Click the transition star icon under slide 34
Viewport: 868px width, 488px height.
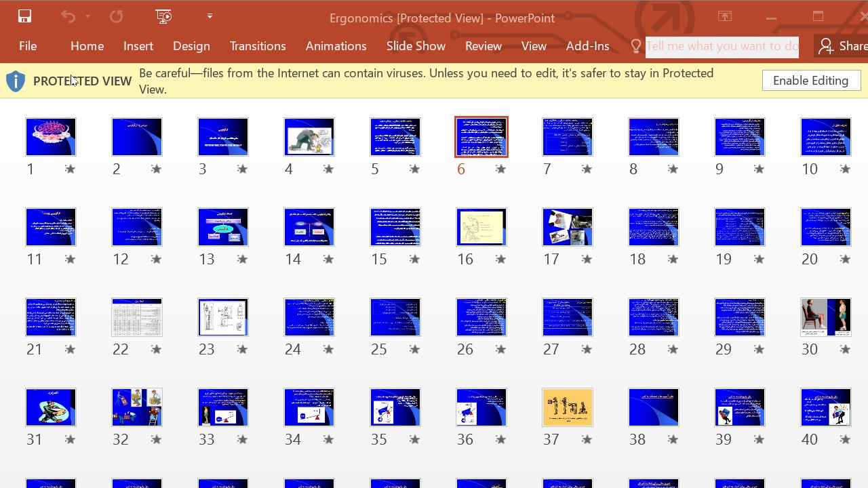pos(328,440)
